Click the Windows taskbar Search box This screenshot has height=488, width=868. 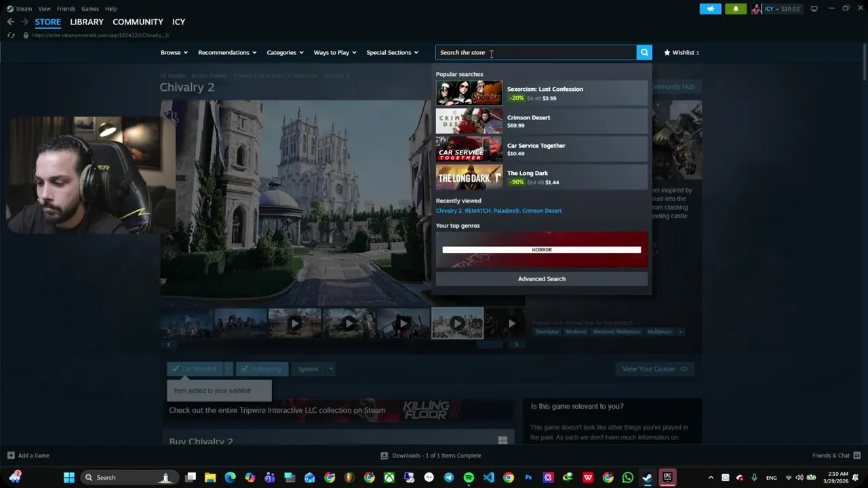tap(129, 478)
